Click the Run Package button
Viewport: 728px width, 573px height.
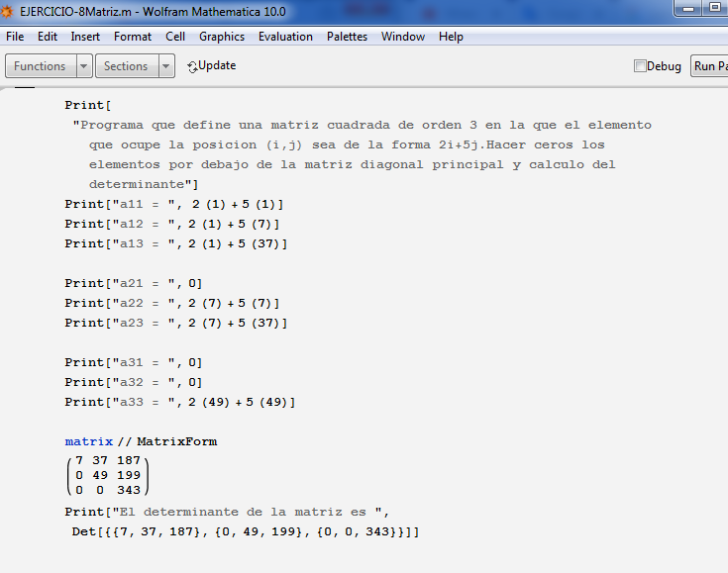pyautogui.click(x=709, y=66)
